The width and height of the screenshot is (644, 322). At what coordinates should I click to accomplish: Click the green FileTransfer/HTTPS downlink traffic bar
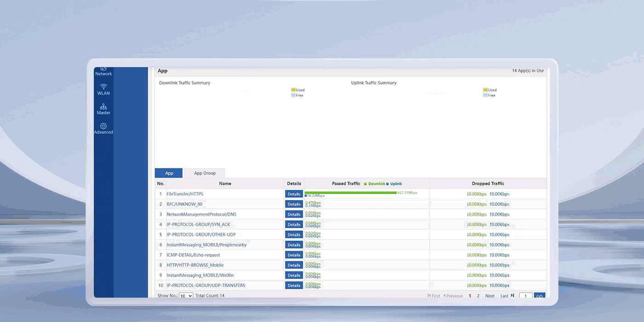tap(351, 192)
